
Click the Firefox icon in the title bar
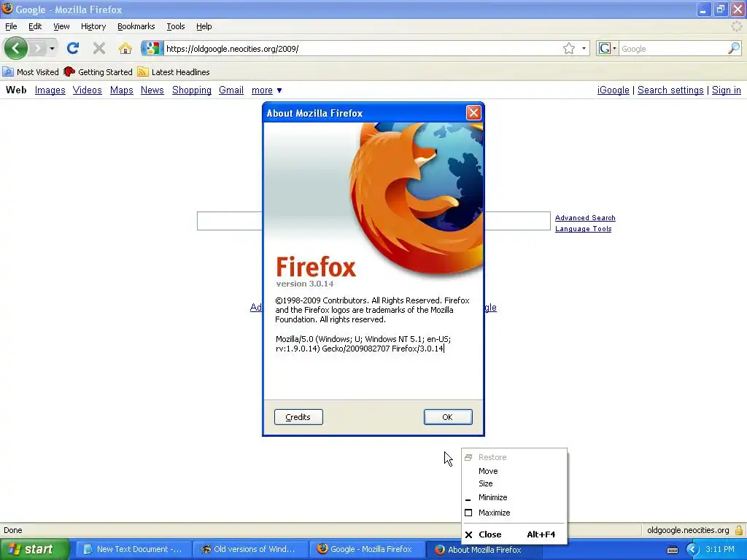pyautogui.click(x=7, y=9)
